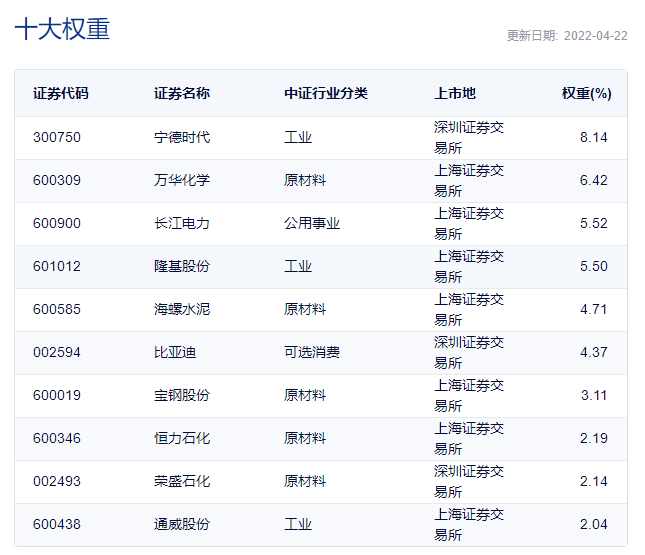Click 上海证券交易所 in the 宝钢股份 row
The image size is (645, 555).
[469, 395]
